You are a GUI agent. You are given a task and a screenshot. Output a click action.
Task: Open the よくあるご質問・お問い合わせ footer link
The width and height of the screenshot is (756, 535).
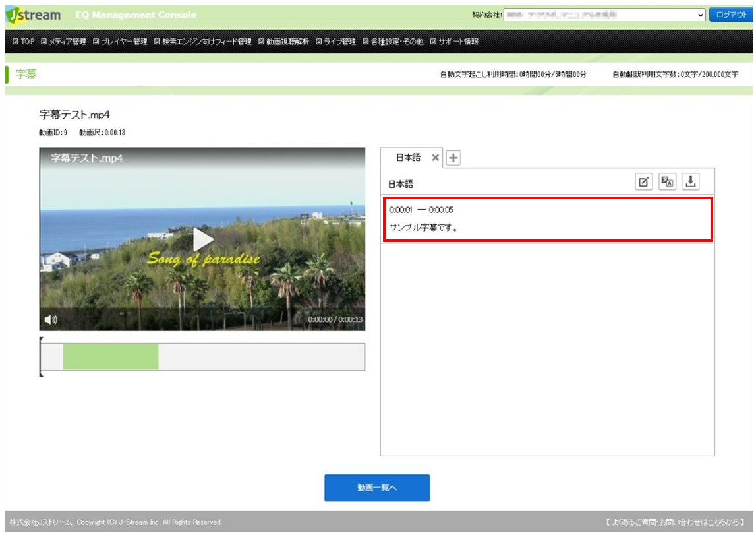click(676, 522)
